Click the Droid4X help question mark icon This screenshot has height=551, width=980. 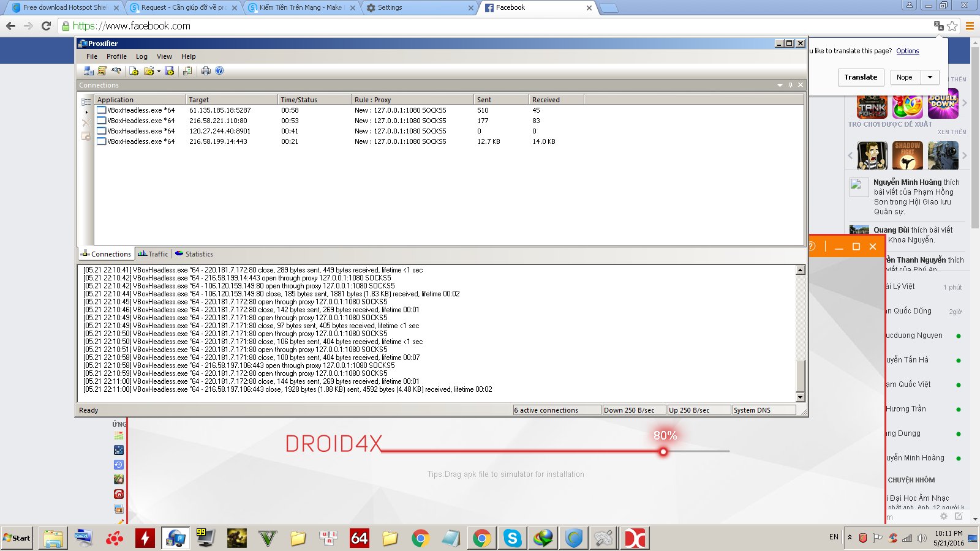tap(812, 246)
